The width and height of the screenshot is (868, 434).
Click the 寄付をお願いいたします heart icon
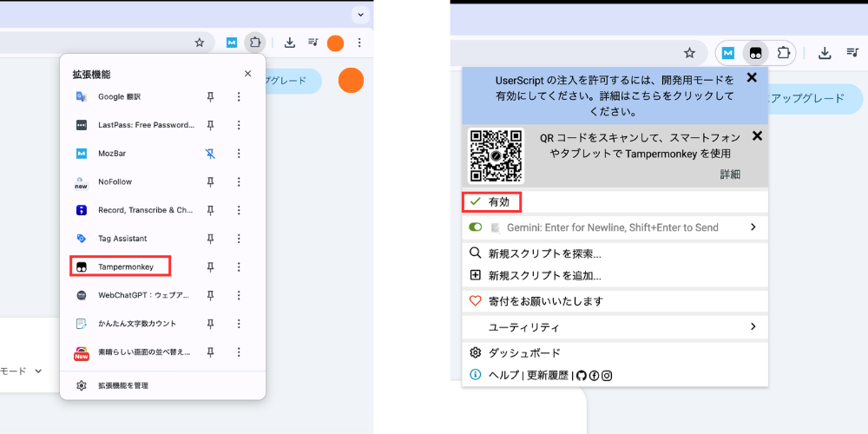pyautogui.click(x=475, y=301)
